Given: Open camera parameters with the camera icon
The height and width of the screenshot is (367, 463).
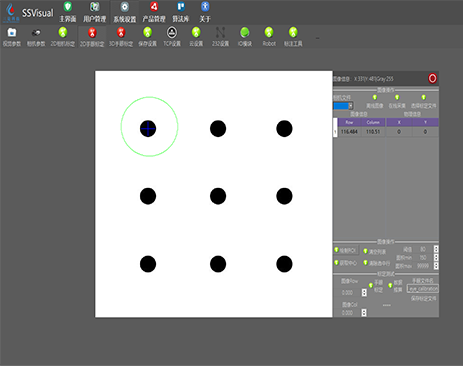Looking at the screenshot, I should click(x=36, y=37).
